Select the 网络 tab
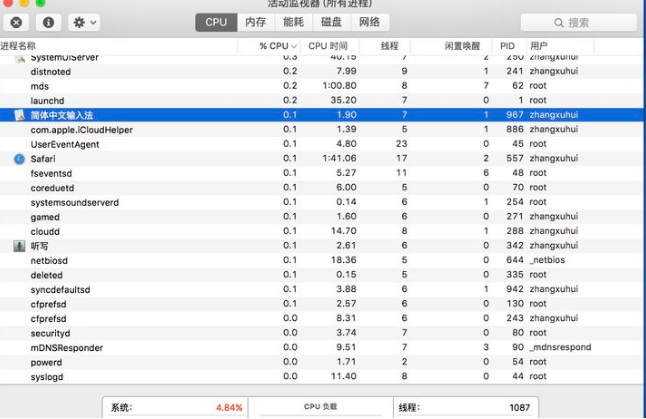Viewport: 646px width, 419px height. point(369,22)
